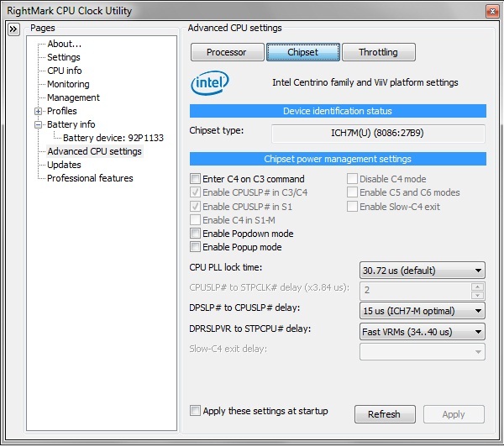
Task: Toggle Enable Slow-C4 exit checkbox
Action: (352, 207)
